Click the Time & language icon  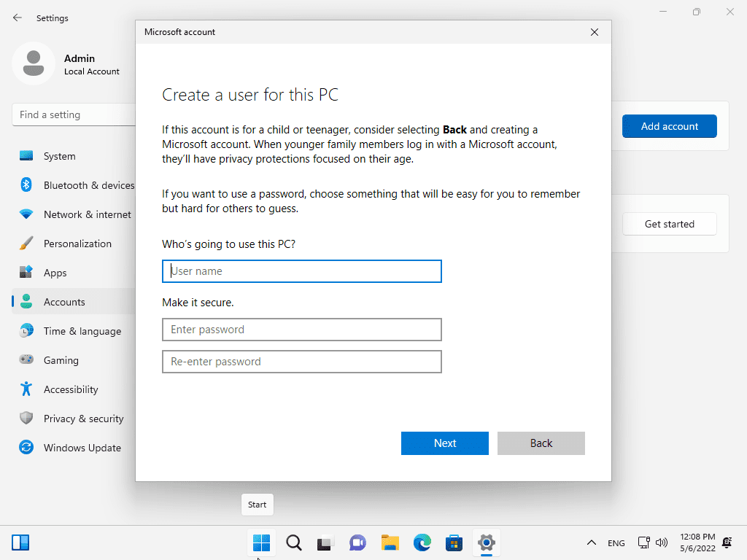tap(26, 331)
